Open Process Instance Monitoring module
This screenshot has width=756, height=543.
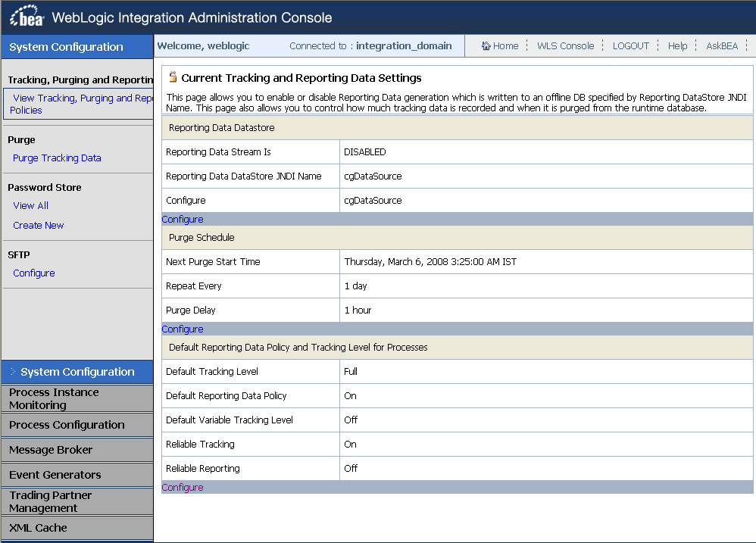tap(77, 398)
